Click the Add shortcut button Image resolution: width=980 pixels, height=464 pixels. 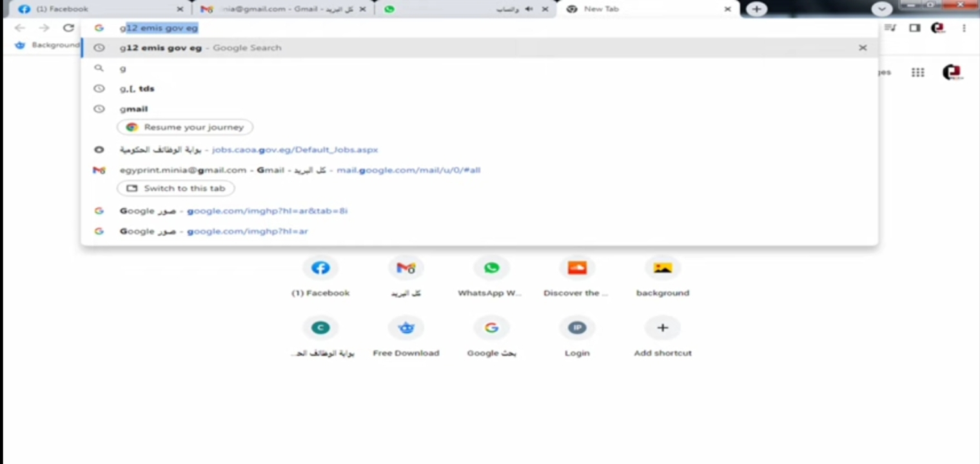point(663,338)
